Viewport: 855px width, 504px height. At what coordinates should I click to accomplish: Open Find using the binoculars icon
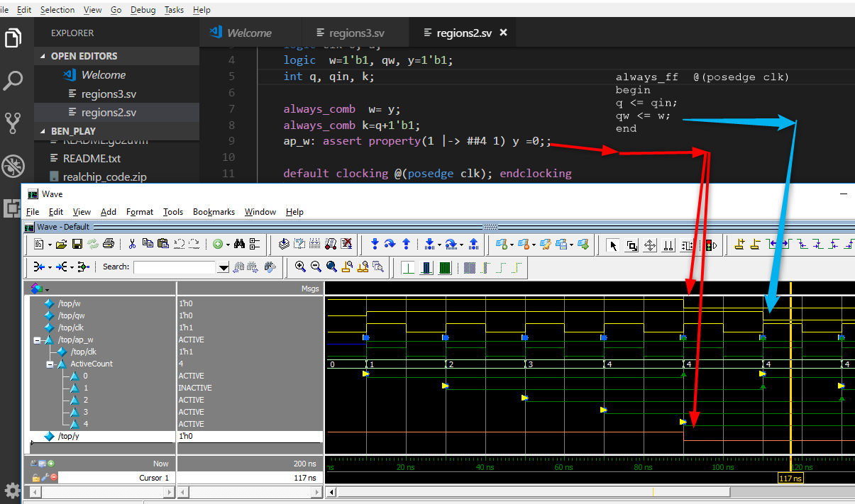point(241,245)
